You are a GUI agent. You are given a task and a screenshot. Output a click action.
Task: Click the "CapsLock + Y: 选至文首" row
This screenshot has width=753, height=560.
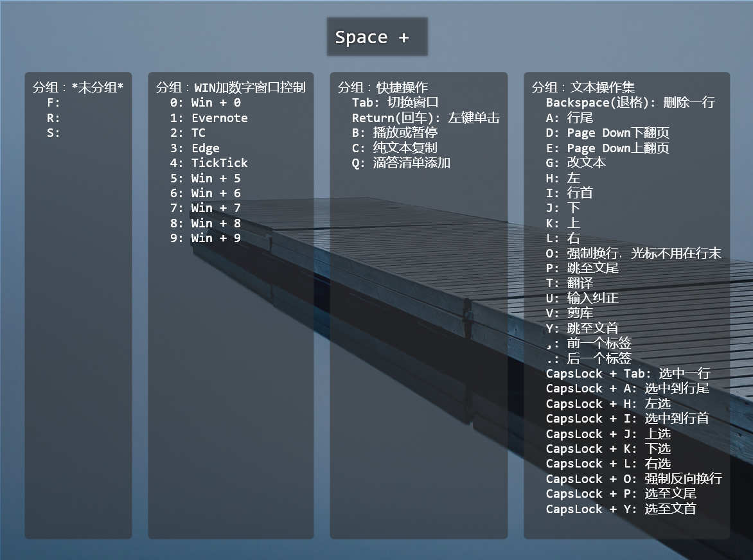621,510
